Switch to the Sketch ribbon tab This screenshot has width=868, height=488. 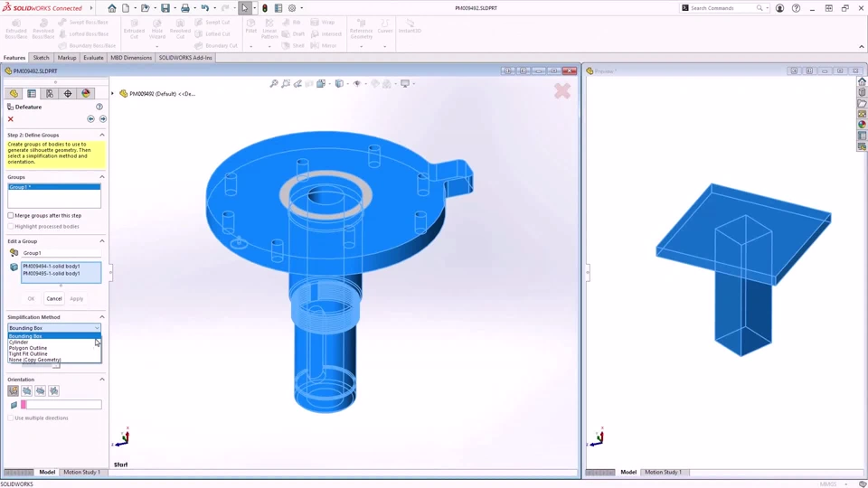[x=41, y=58]
